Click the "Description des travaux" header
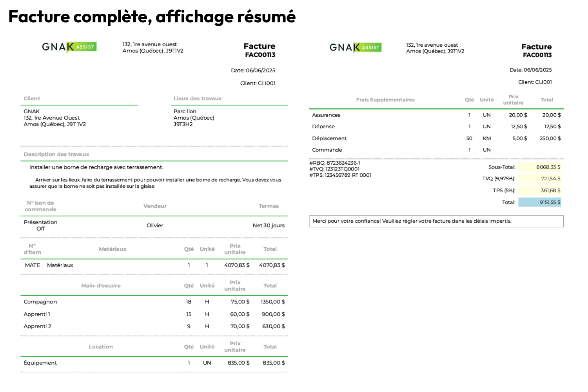Screen dimensions: 588x392 tap(56, 154)
